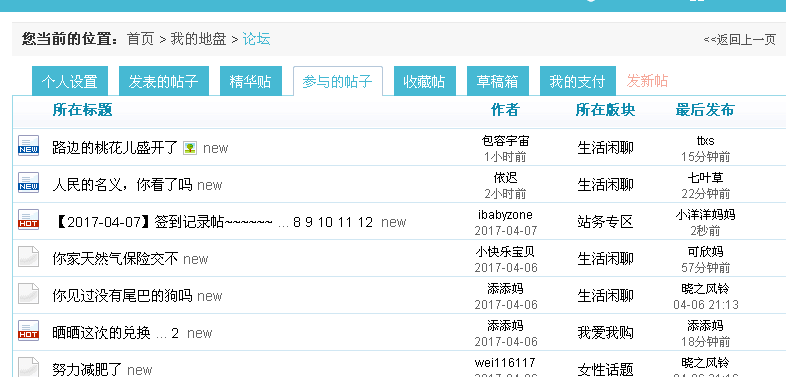
Task: Open 【2017-04-07】签到记录帖 thread
Action: click(x=163, y=222)
